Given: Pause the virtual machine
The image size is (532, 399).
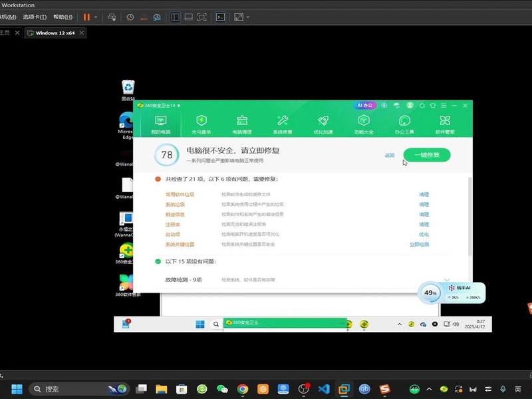Looking at the screenshot, I should pos(87,17).
